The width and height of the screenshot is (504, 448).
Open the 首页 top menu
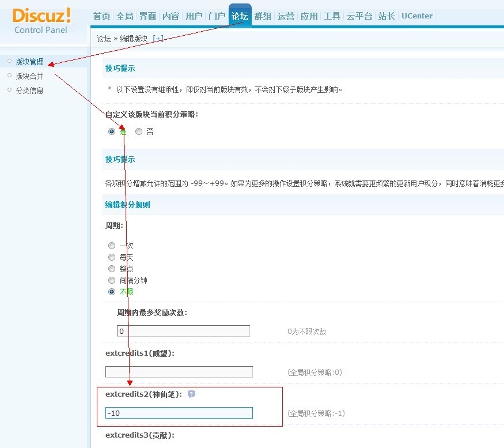pos(101,16)
